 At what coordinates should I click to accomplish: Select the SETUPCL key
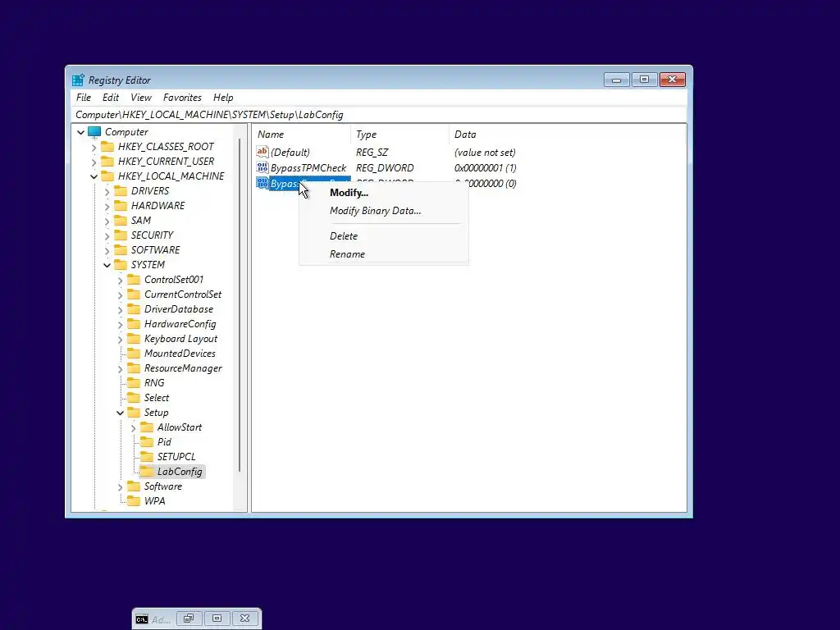pos(176,457)
